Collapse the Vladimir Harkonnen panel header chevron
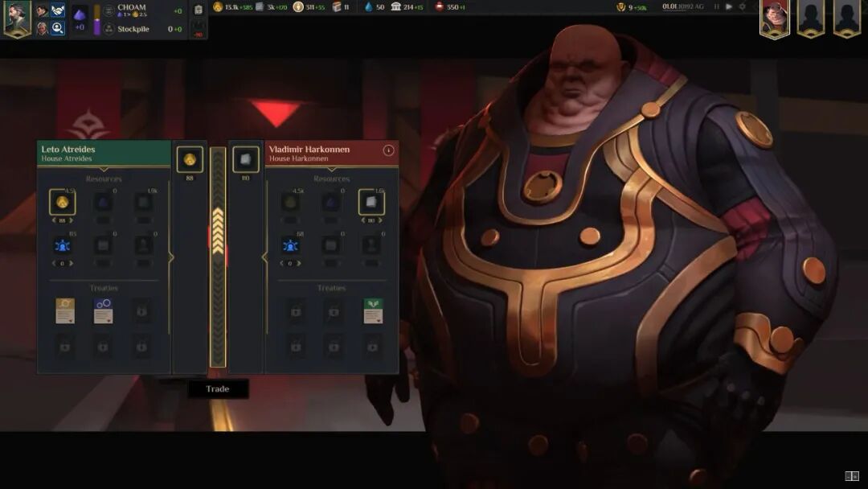Screen dimensions: 868x489 click(331, 169)
